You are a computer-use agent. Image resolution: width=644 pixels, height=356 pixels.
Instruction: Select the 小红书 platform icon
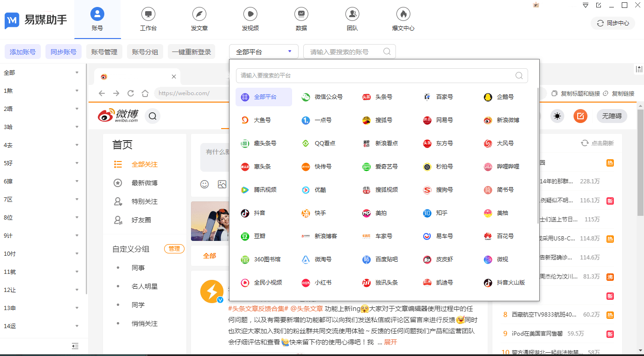[x=305, y=282]
